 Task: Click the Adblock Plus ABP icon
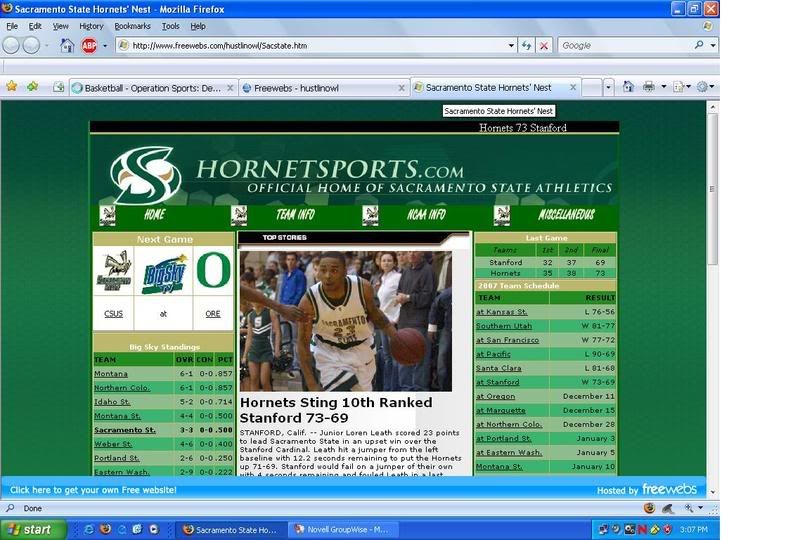89,46
